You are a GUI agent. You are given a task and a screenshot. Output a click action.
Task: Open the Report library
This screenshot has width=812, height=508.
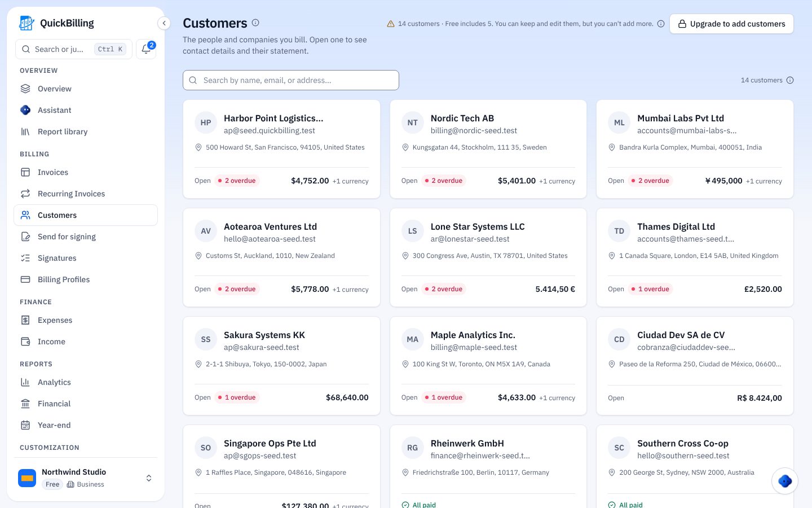pos(86,132)
